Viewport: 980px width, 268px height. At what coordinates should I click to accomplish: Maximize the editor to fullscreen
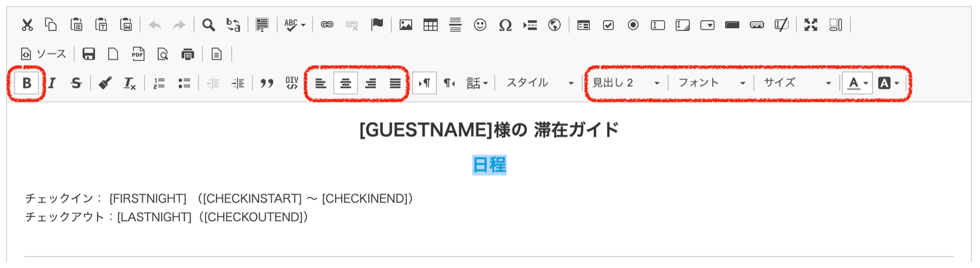click(x=811, y=25)
